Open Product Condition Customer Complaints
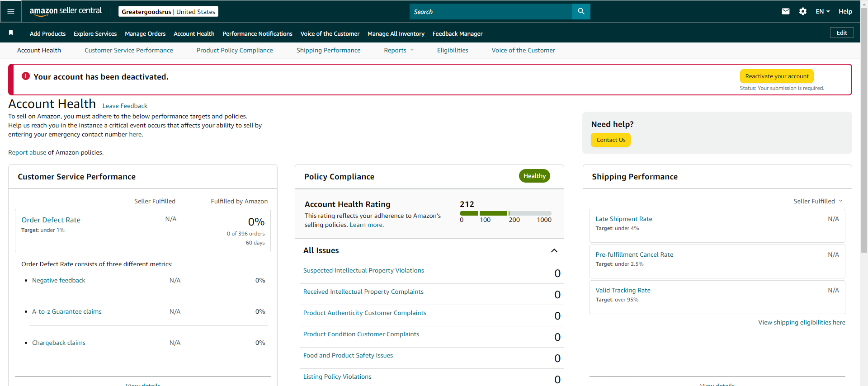 [361, 334]
